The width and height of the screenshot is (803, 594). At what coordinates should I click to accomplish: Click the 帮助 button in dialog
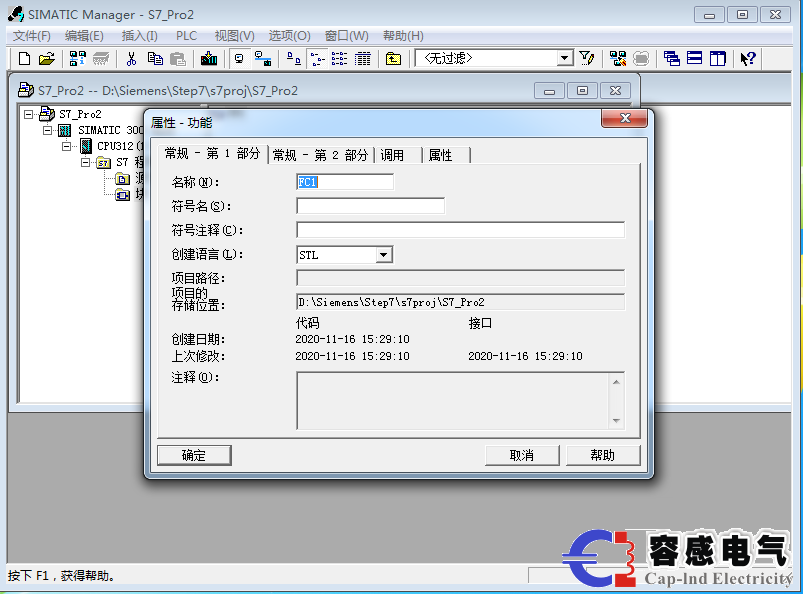pos(603,455)
